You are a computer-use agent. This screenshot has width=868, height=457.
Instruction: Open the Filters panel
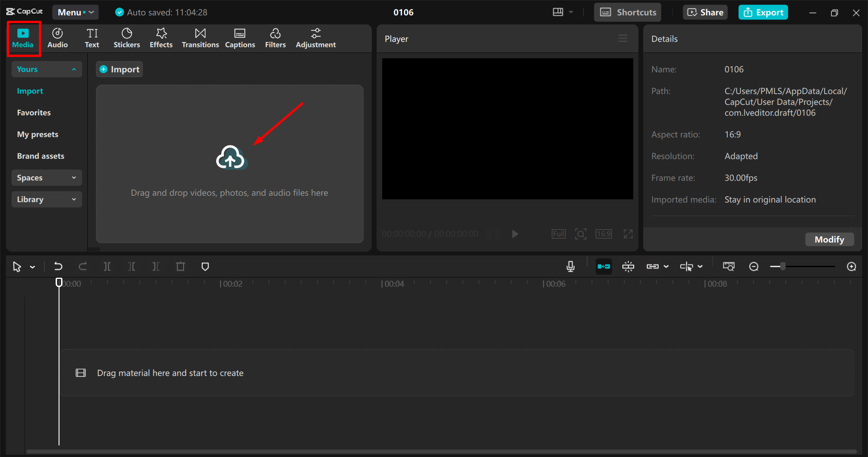[x=275, y=38]
